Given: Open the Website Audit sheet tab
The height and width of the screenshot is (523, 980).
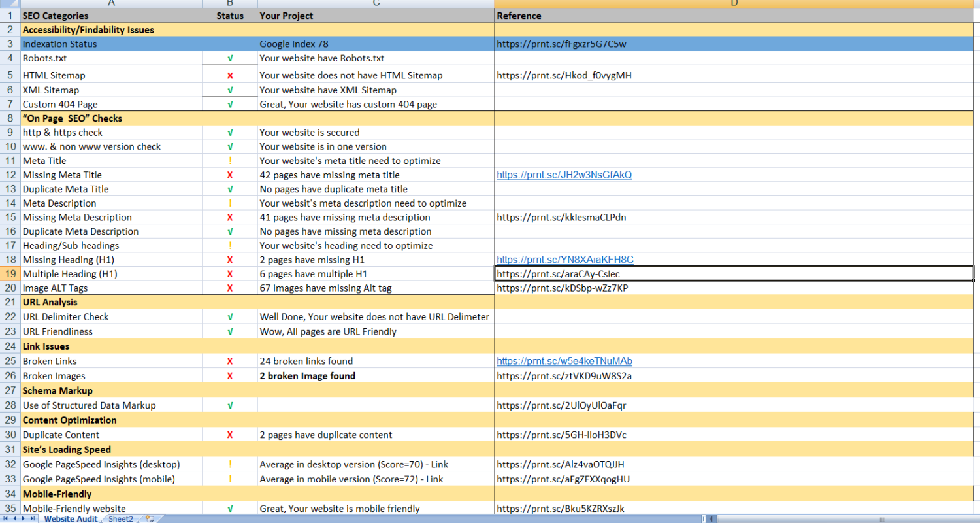Looking at the screenshot, I should [71, 519].
